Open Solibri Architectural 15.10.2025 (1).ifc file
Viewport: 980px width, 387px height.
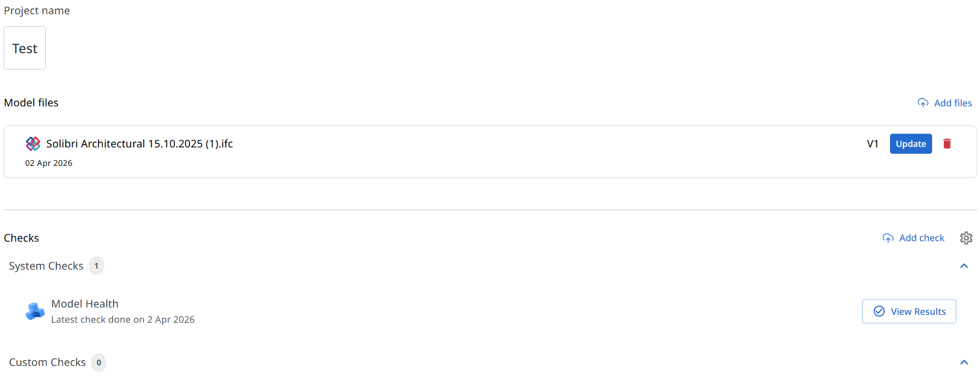pos(139,144)
